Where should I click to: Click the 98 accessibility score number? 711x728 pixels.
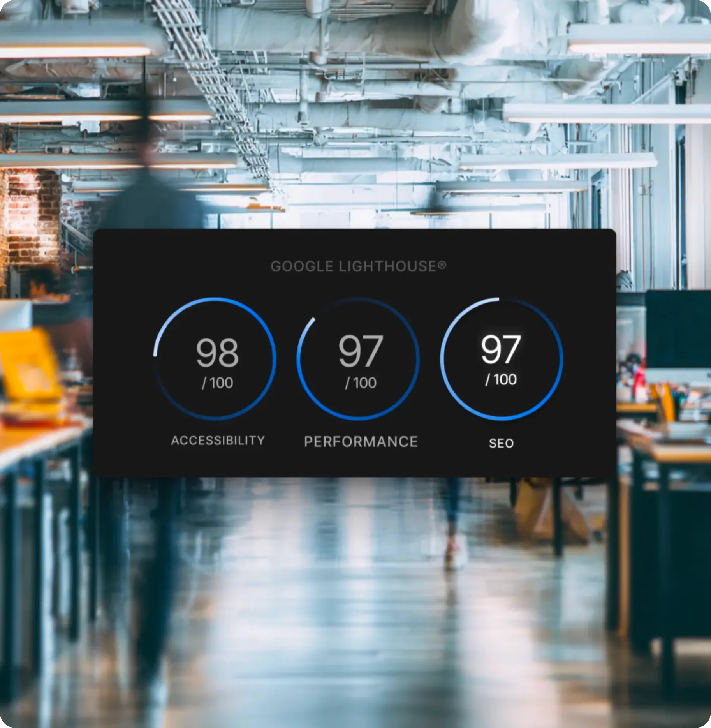click(x=217, y=353)
